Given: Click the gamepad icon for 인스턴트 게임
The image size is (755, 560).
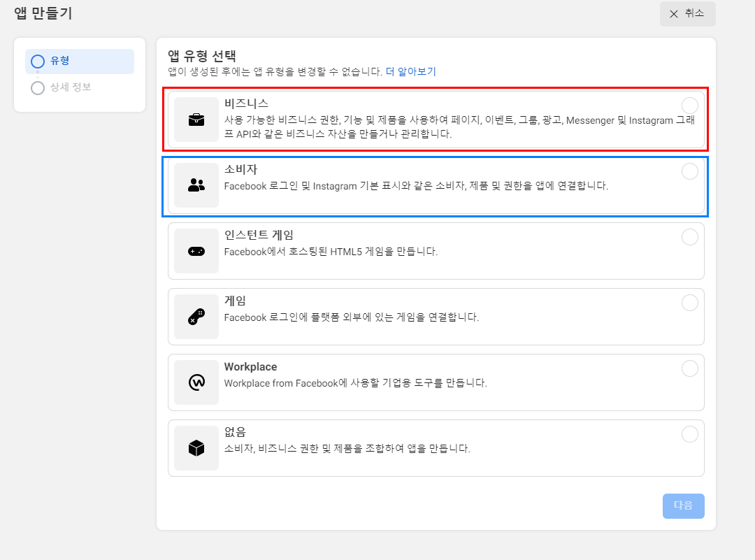Looking at the screenshot, I should click(x=196, y=252).
